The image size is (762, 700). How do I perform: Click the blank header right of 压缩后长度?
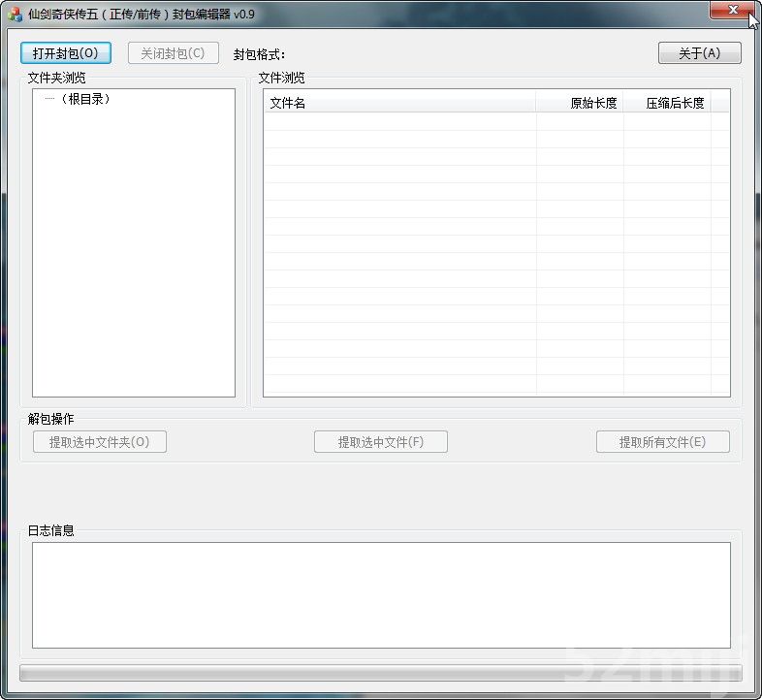[x=720, y=103]
